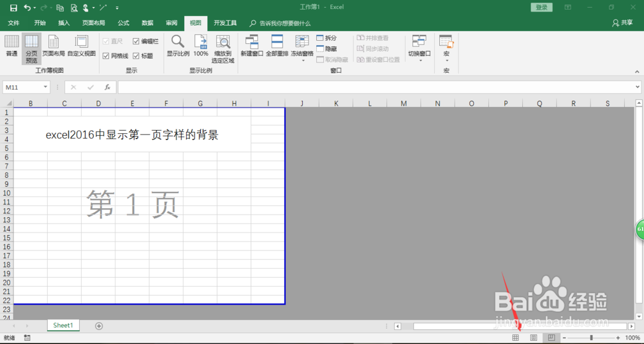Screen dimensions: 644x344
Task: Open the Zoom (显示比例) dialog
Action: 178,46
